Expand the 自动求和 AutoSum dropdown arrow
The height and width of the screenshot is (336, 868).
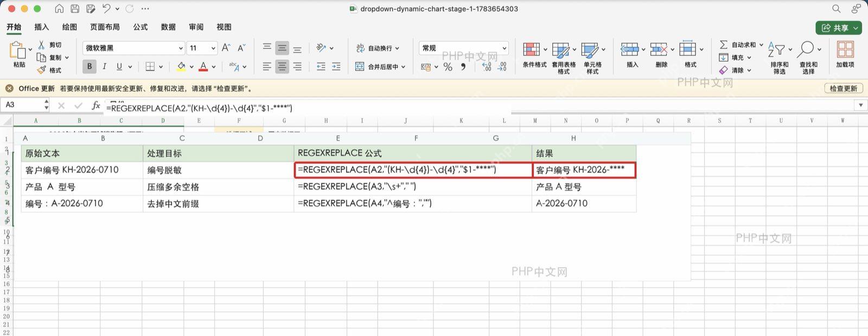click(761, 45)
